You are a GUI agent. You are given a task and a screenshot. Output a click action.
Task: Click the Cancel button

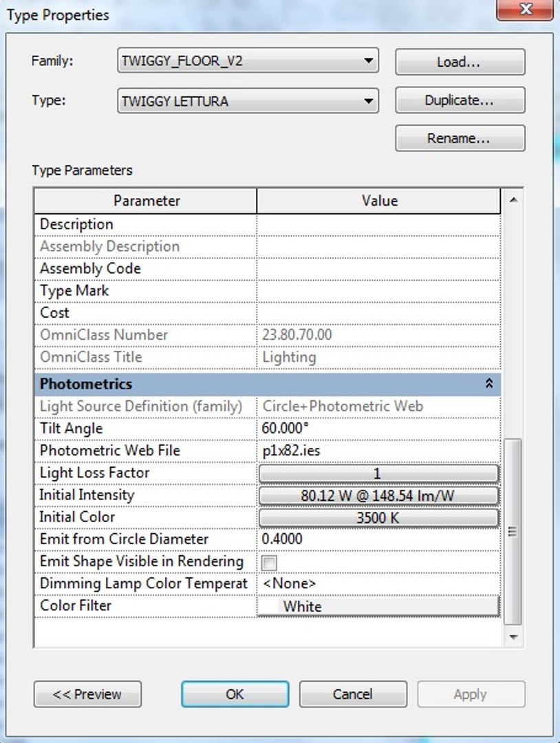point(353,694)
